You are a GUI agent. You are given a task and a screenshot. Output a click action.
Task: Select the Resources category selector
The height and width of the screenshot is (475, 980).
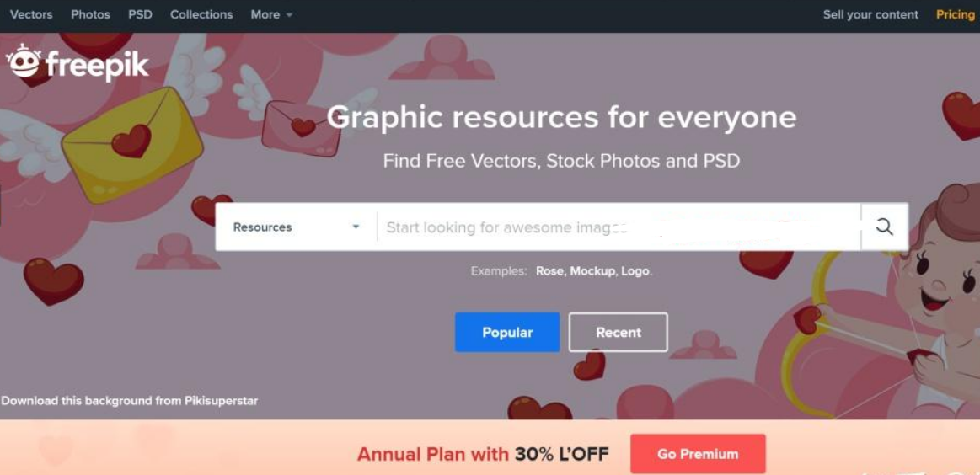click(297, 227)
